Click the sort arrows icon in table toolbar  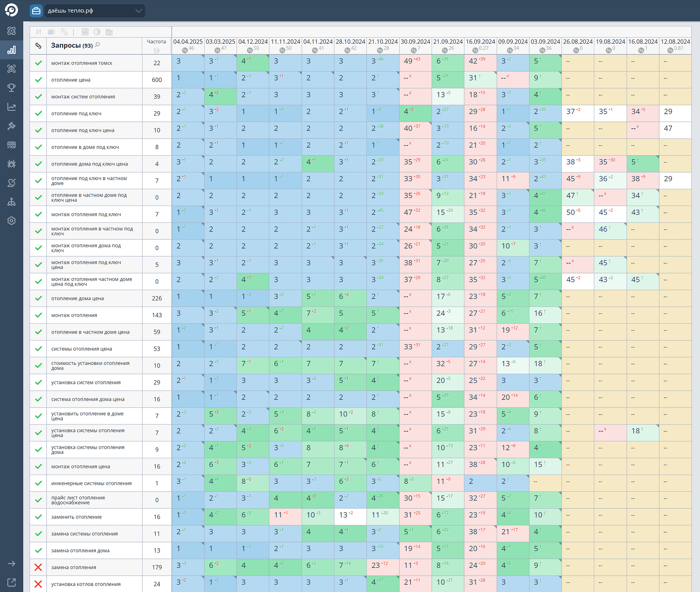pos(39,32)
